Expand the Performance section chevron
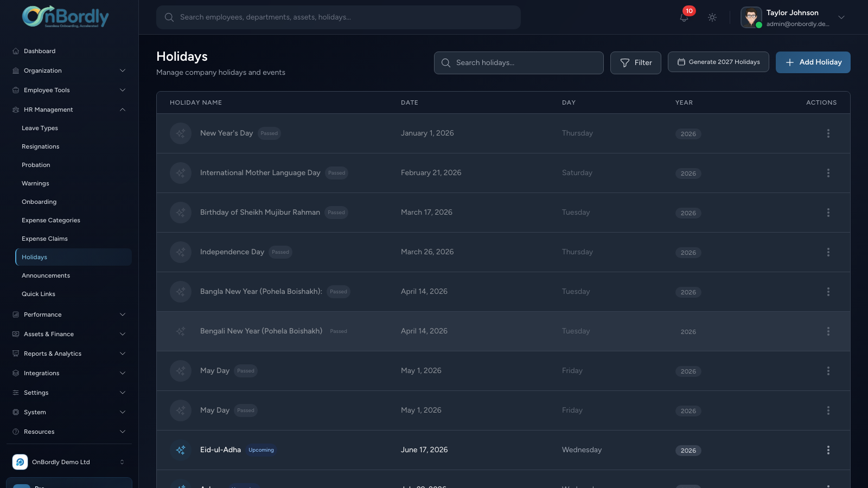 click(123, 314)
